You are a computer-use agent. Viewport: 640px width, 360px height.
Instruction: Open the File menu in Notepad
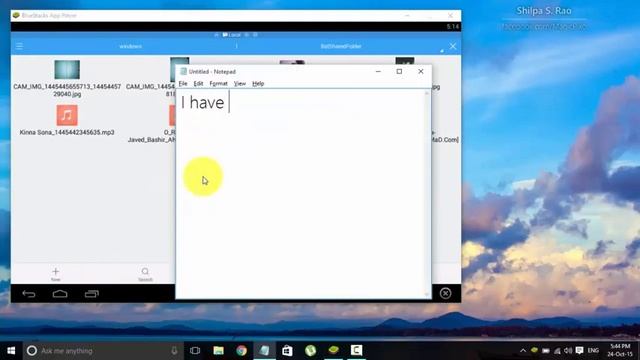pos(183,84)
